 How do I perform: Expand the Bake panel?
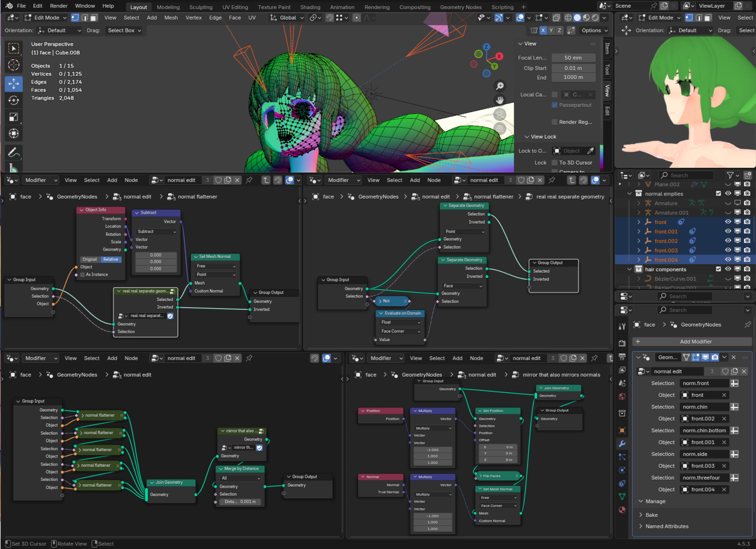651,515
